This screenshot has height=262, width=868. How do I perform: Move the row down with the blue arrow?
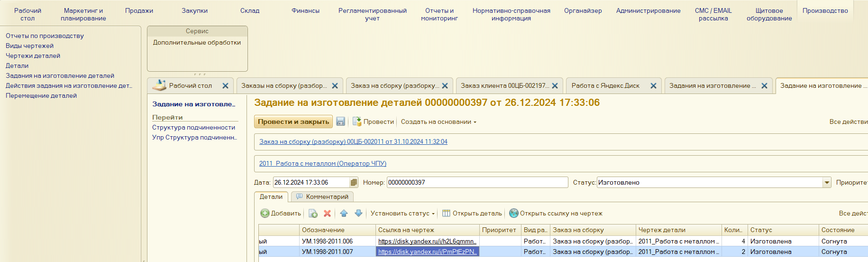359,213
